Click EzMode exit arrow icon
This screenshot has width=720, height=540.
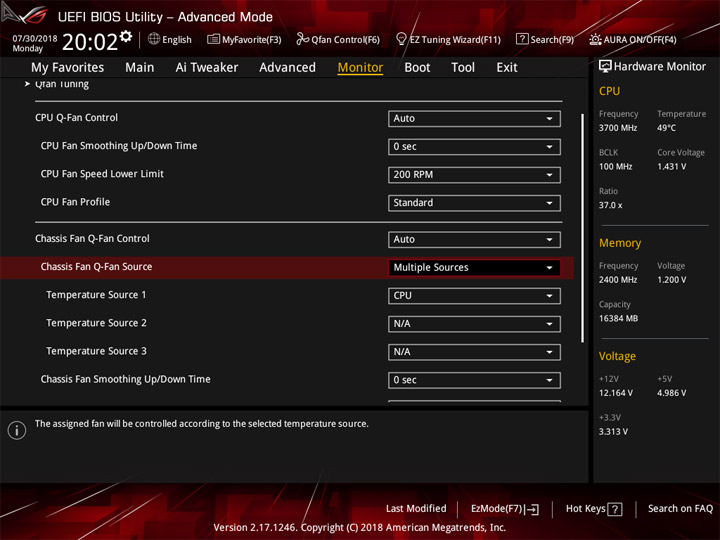(x=533, y=509)
